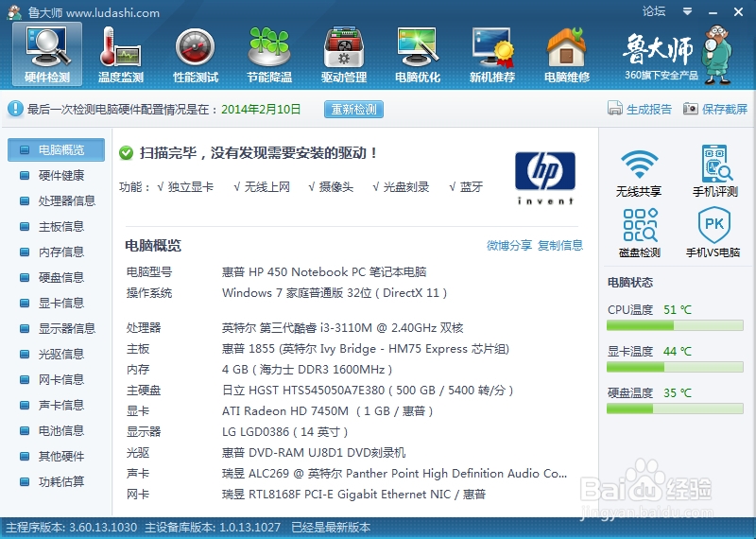Select 电脑概览 in sidebar

[x=56, y=150]
